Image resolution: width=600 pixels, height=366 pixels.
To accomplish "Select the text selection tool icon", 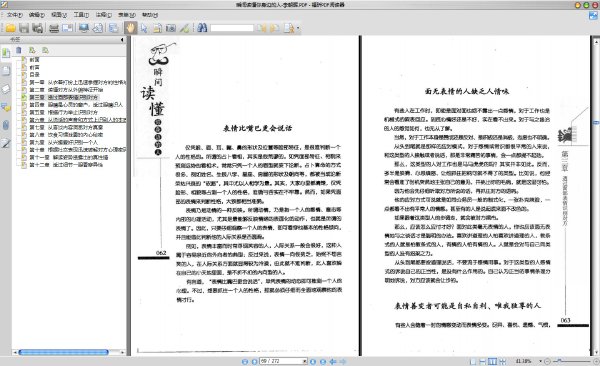I will tap(157, 28).
